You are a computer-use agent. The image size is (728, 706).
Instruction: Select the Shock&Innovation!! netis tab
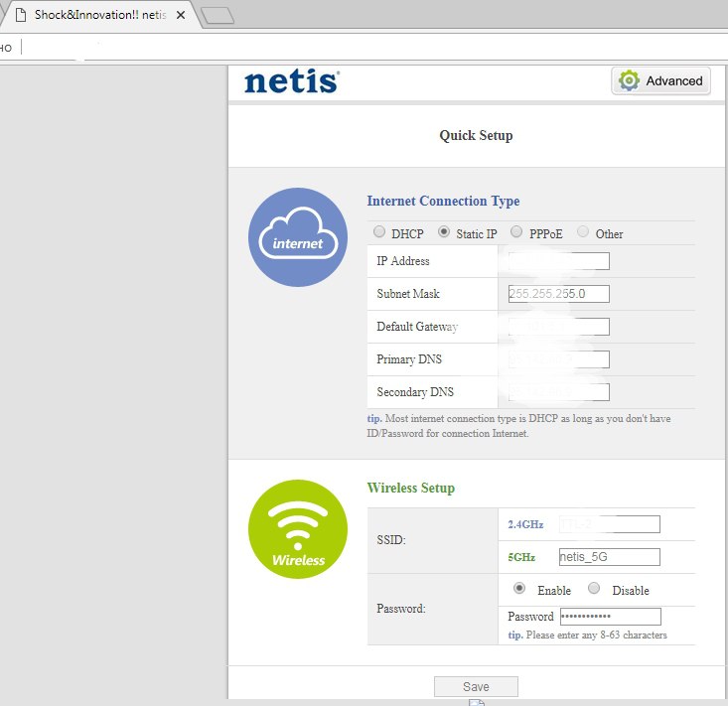click(x=100, y=15)
